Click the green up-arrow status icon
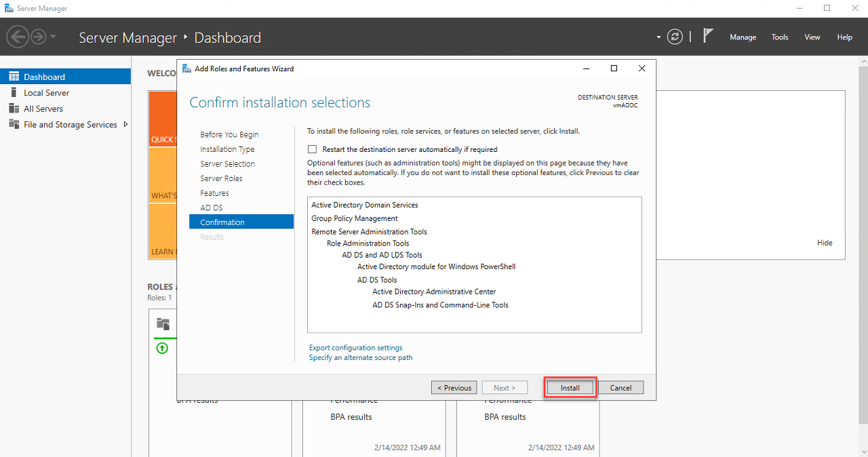868x457 pixels. (x=162, y=349)
